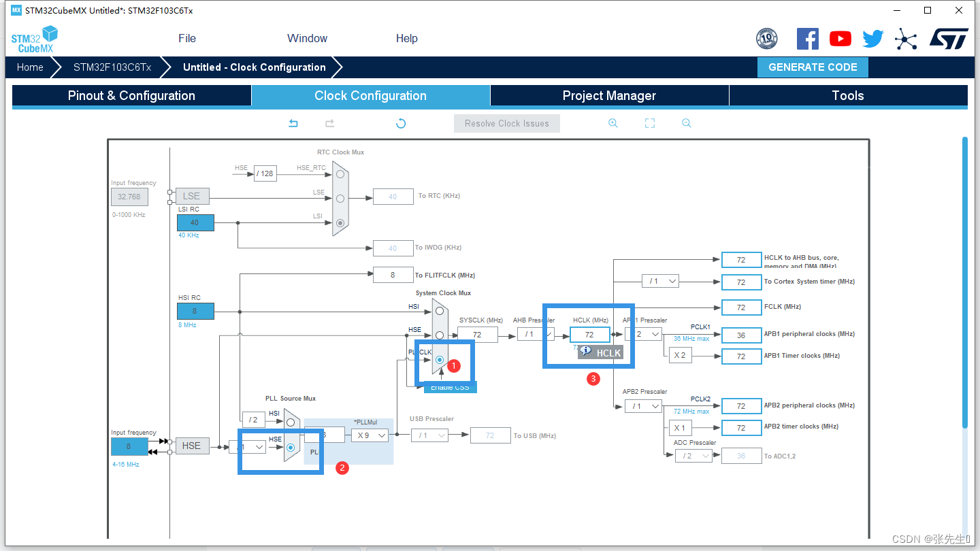Click the "/ 128" HSE divider box
980x551 pixels.
tap(265, 173)
